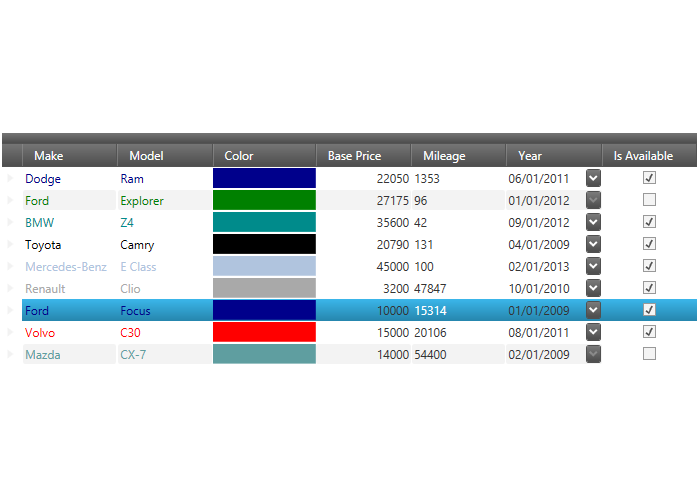Click the gray swatch for Renault Clio
The image size is (700, 500).
pos(264,288)
